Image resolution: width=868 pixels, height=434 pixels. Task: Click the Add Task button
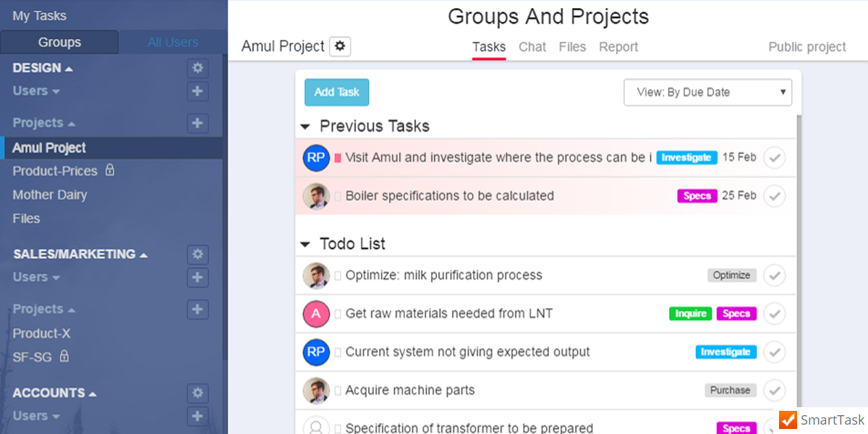(337, 93)
